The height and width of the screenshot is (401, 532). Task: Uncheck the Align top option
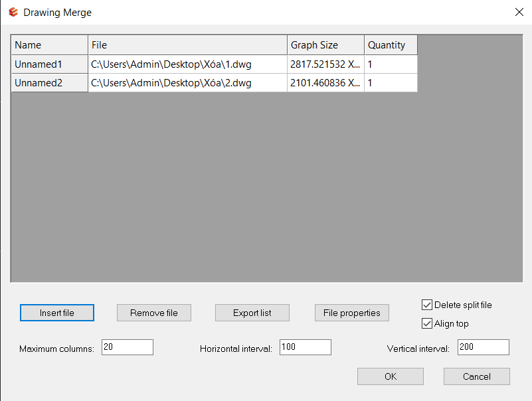click(x=427, y=324)
